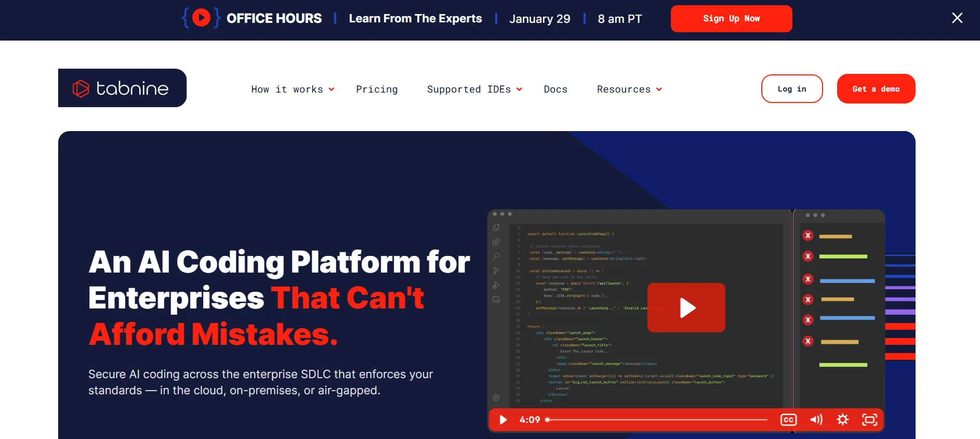
Task: Expand the Resources dropdown
Action: click(629, 89)
